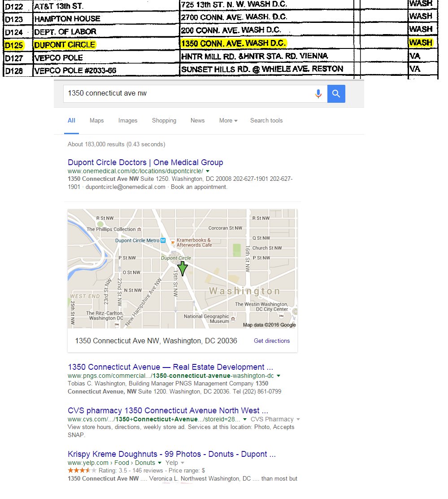Open Krispy Kreme Doughnuts Yelp result
The height and width of the screenshot is (499, 448).
(172, 454)
